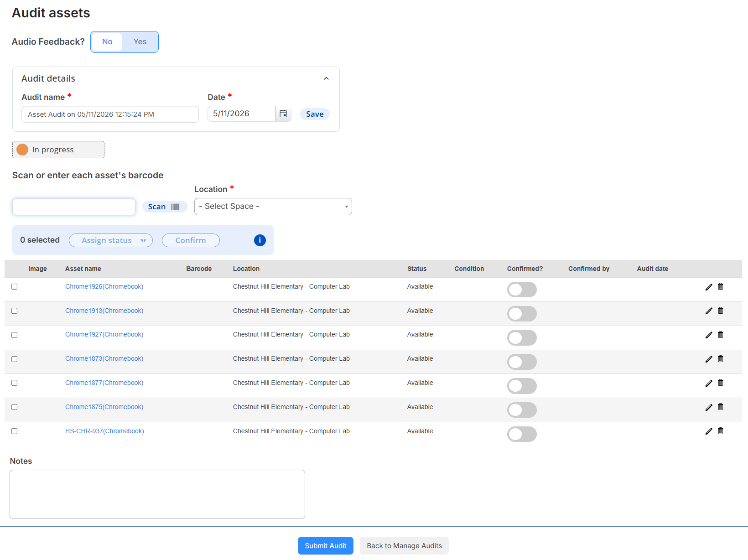Focus the Date input field
The width and height of the screenshot is (748, 560).
242,114
